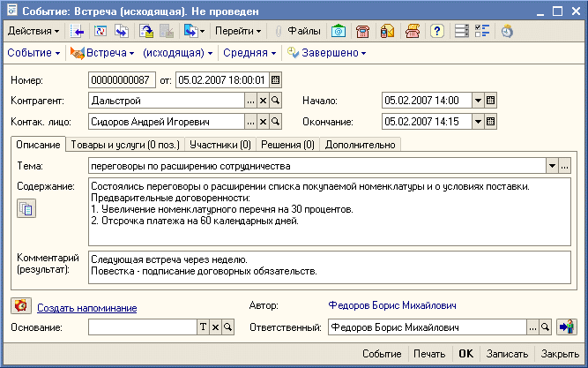Clear the Контрагент field with X button
This screenshot has width=588, height=368.
coord(263,100)
